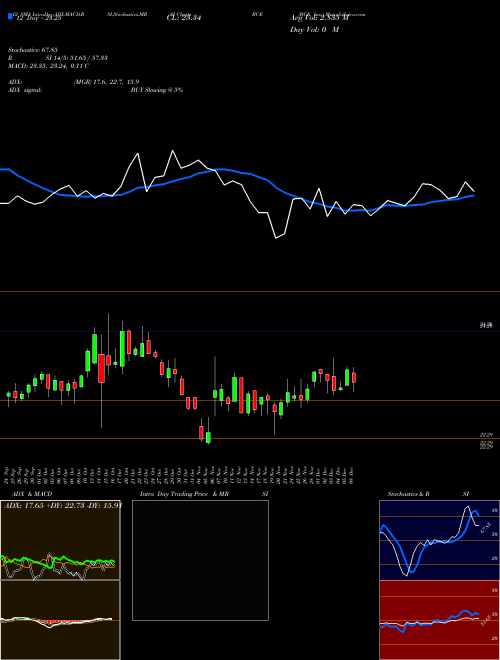Click the '12 Day = 23.25' text

click(x=39, y=18)
